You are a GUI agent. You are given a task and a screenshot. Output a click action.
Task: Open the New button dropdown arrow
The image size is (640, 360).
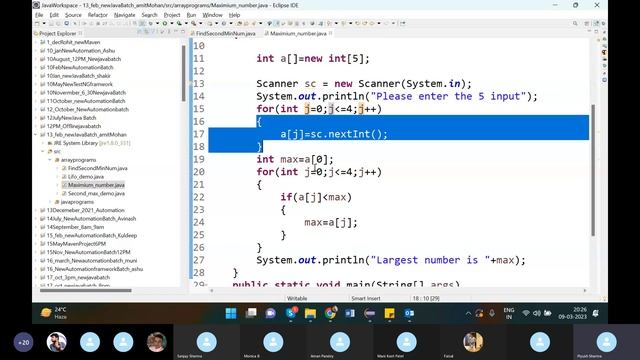tap(44, 23)
